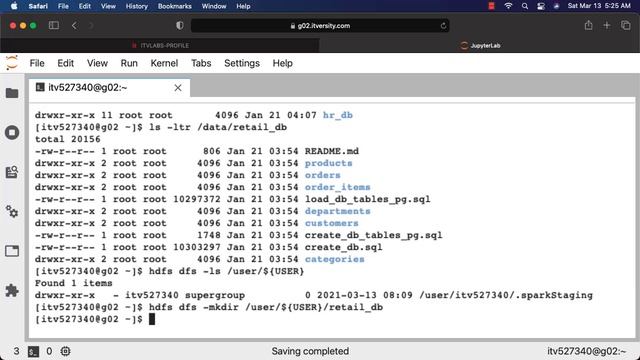Viewport: 640px width, 360px height.
Task: Click the Safari Share icon
Action: point(588,25)
